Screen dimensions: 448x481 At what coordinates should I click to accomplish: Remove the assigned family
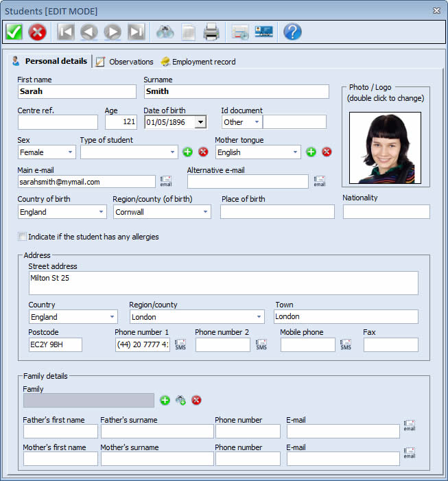coord(196,400)
